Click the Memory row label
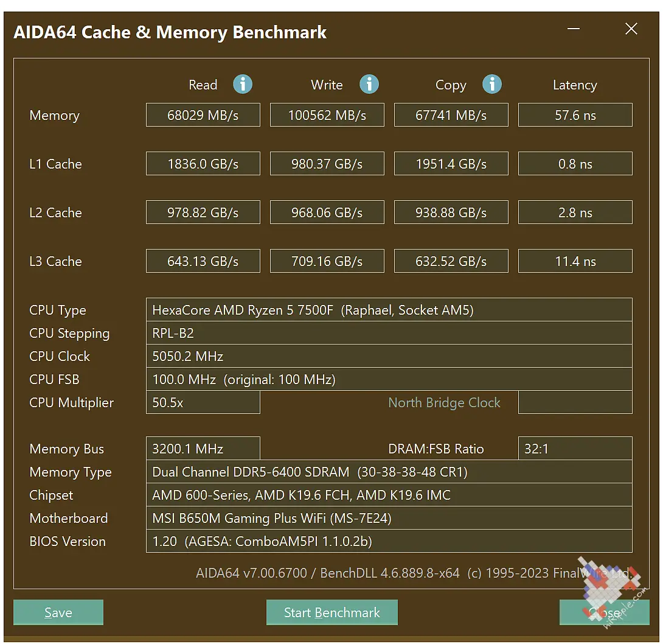Viewport: 663px width, 644px height. coord(55,115)
